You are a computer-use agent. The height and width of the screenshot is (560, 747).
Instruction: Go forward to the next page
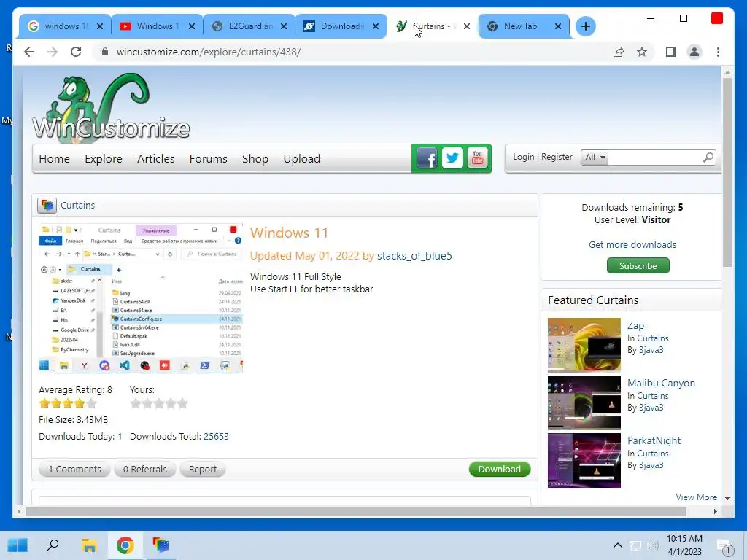53,52
